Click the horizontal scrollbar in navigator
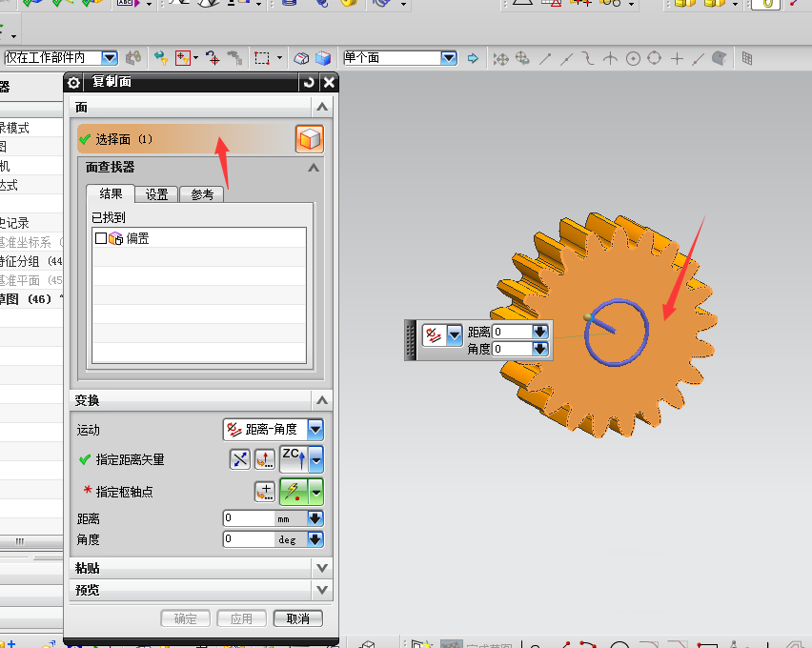Screen dimensions: 812x648 tap(31, 541)
